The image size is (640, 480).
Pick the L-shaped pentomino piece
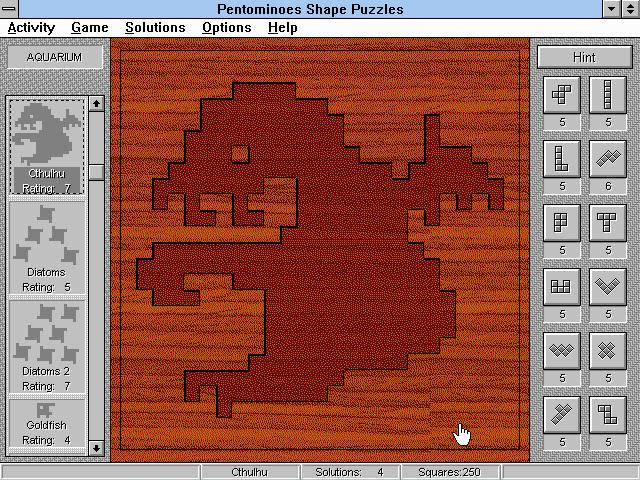click(x=562, y=159)
